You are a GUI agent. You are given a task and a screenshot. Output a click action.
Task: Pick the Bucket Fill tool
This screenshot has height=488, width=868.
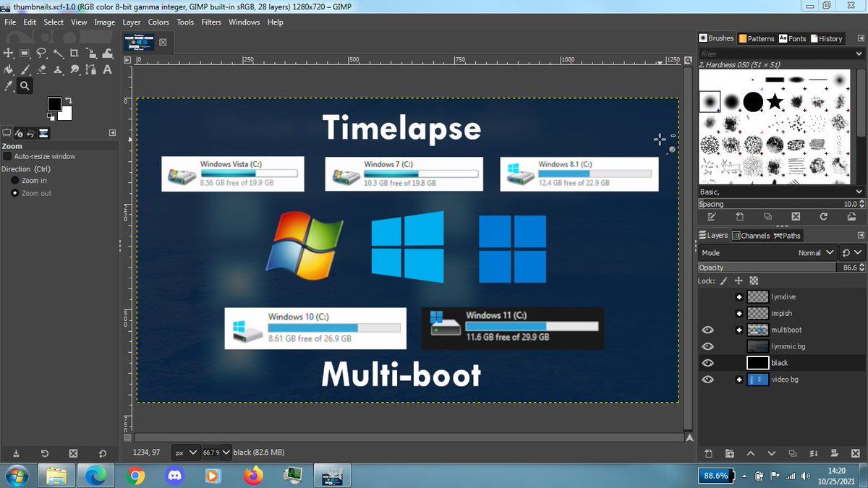[9, 70]
